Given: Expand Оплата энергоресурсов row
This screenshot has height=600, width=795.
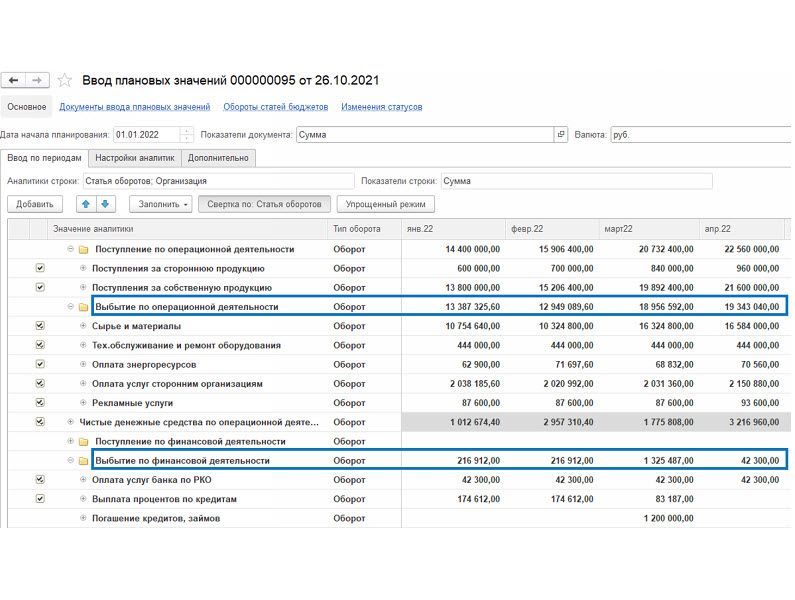Looking at the screenshot, I should point(83,364).
